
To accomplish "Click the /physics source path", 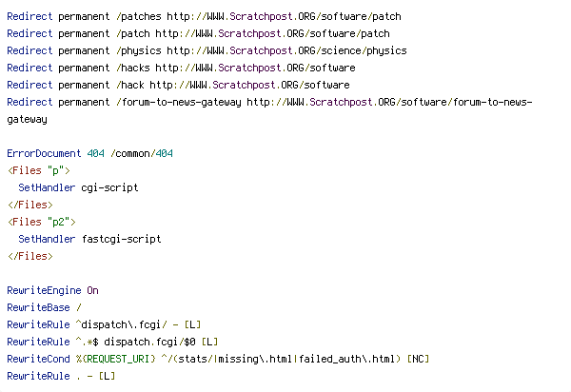I will click(x=132, y=50).
